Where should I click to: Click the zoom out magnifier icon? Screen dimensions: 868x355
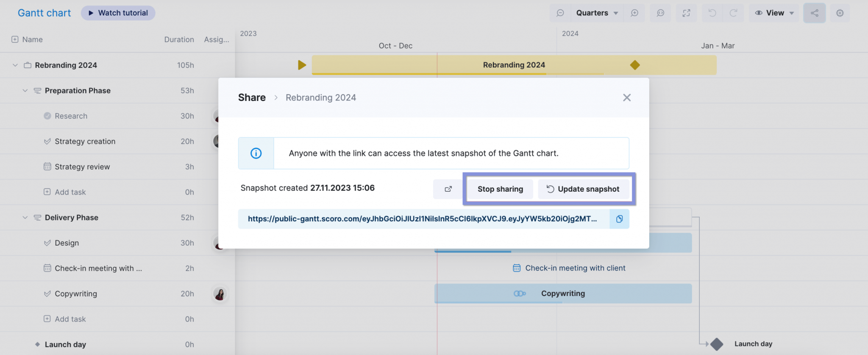click(x=560, y=13)
